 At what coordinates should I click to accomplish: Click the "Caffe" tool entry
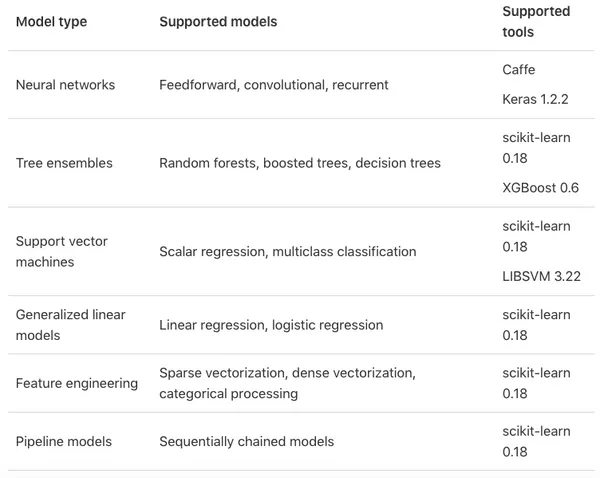(x=520, y=69)
